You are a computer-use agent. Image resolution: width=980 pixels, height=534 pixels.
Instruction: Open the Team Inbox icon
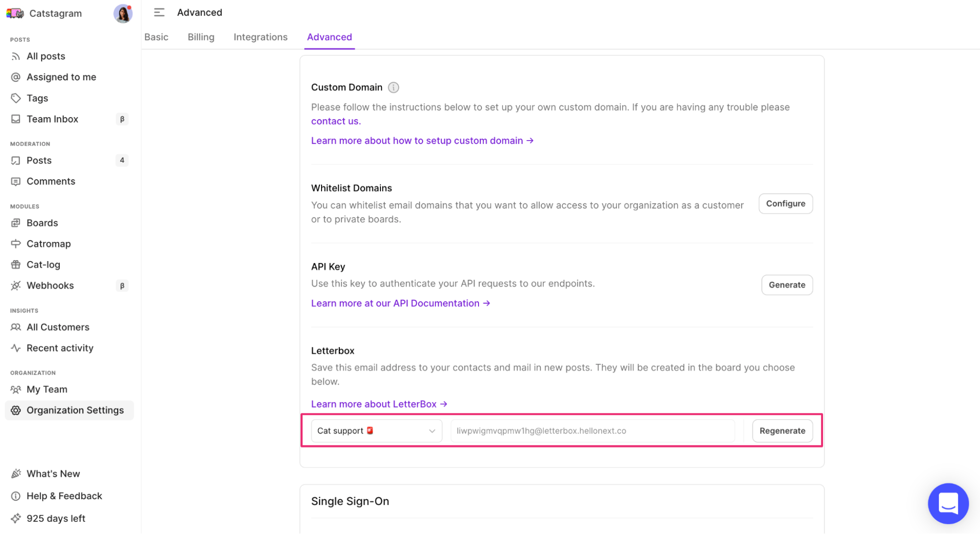[x=16, y=119]
